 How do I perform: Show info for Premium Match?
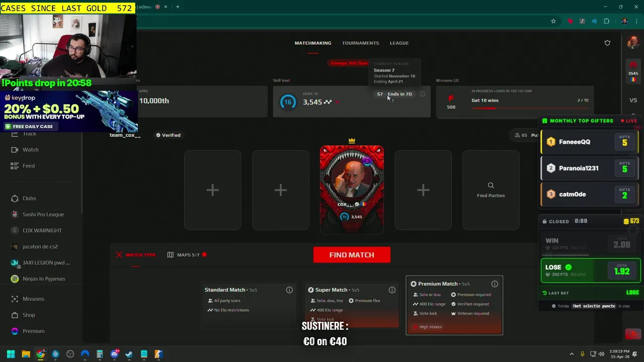pyautogui.click(x=495, y=284)
